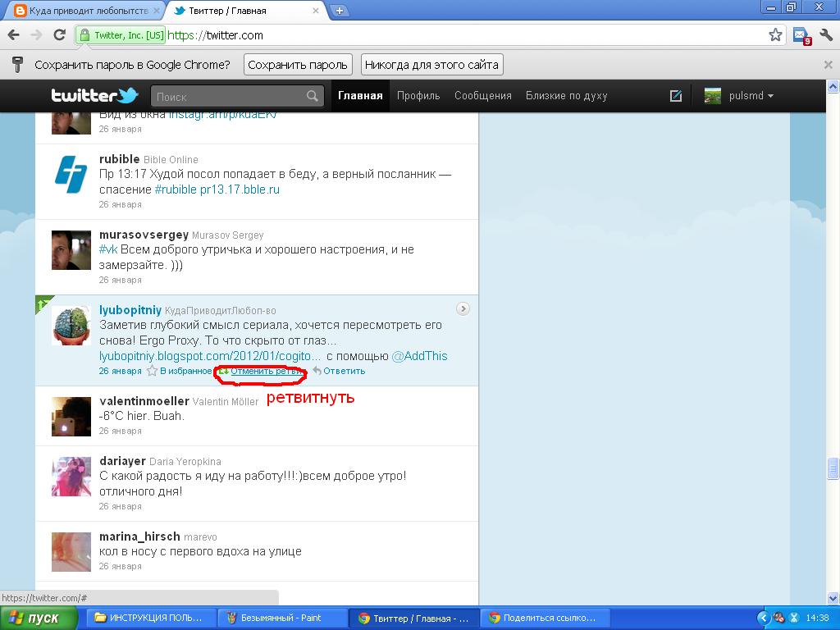Click the page scrollbar thumb
The height and width of the screenshot is (630, 840).
tap(833, 468)
